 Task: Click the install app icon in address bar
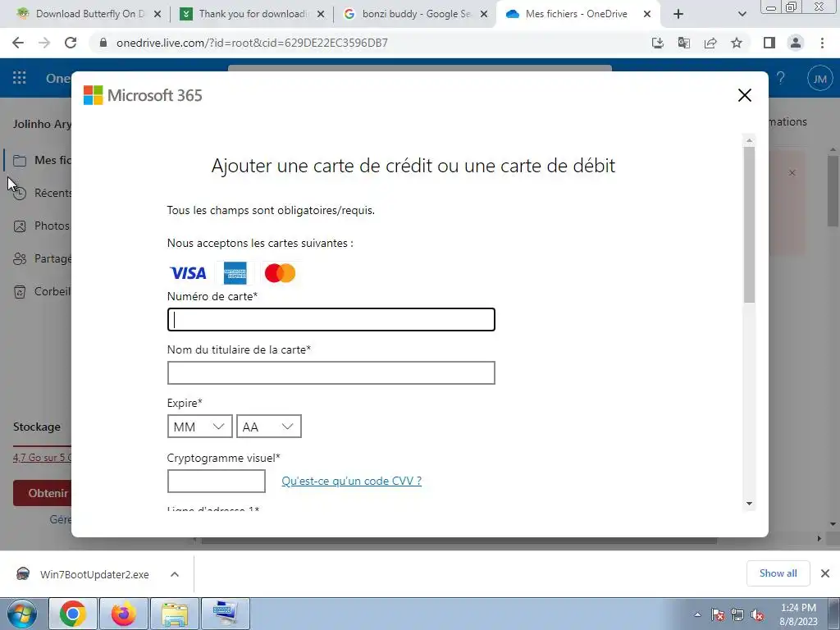(x=657, y=43)
